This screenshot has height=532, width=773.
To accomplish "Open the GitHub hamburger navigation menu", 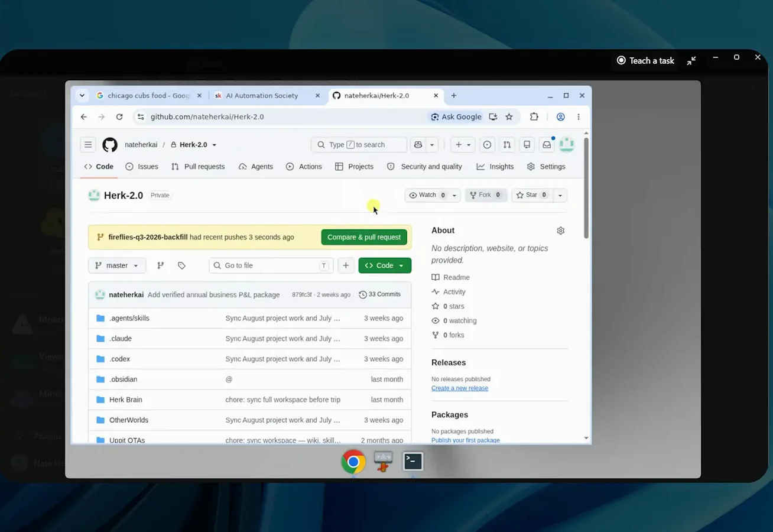I will pos(88,145).
